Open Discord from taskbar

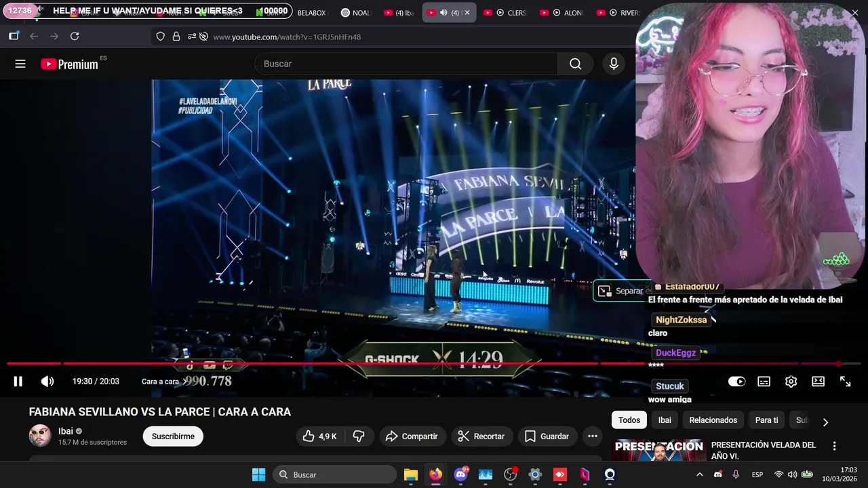pyautogui.click(x=460, y=474)
